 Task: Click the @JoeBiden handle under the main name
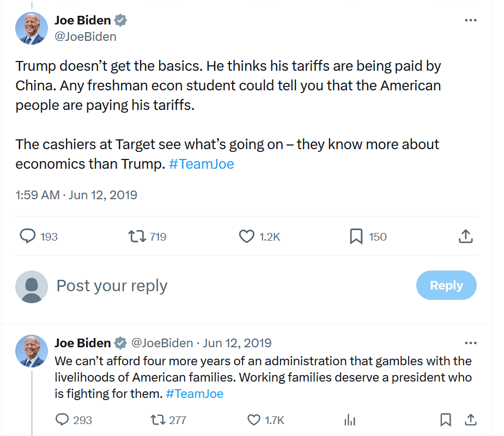click(86, 37)
